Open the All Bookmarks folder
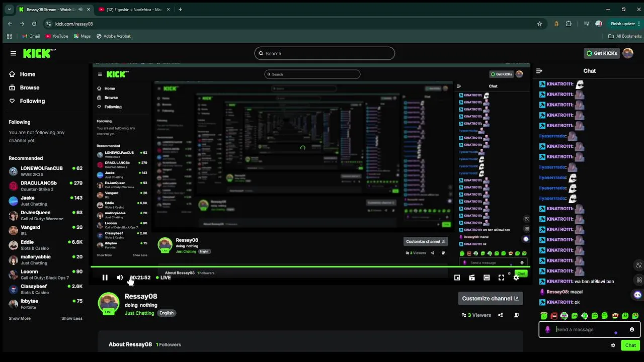 (x=625, y=36)
